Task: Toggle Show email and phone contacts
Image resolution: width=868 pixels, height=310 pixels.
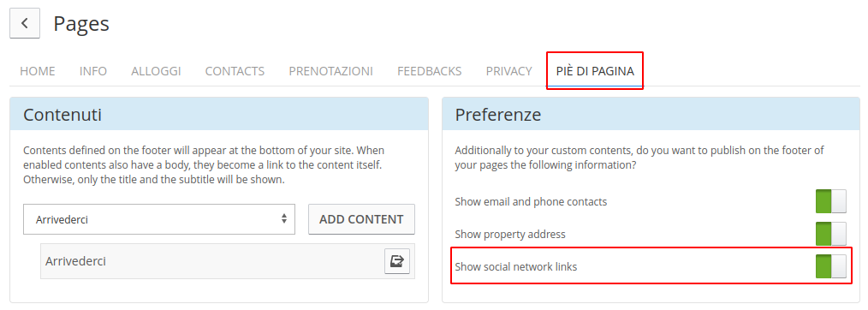Action: click(x=831, y=201)
